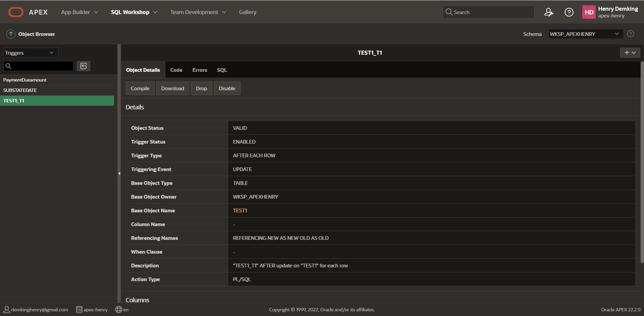Click the Trigger Type row label
Image resolution: width=644 pixels, height=316 pixels.
[x=146, y=155]
